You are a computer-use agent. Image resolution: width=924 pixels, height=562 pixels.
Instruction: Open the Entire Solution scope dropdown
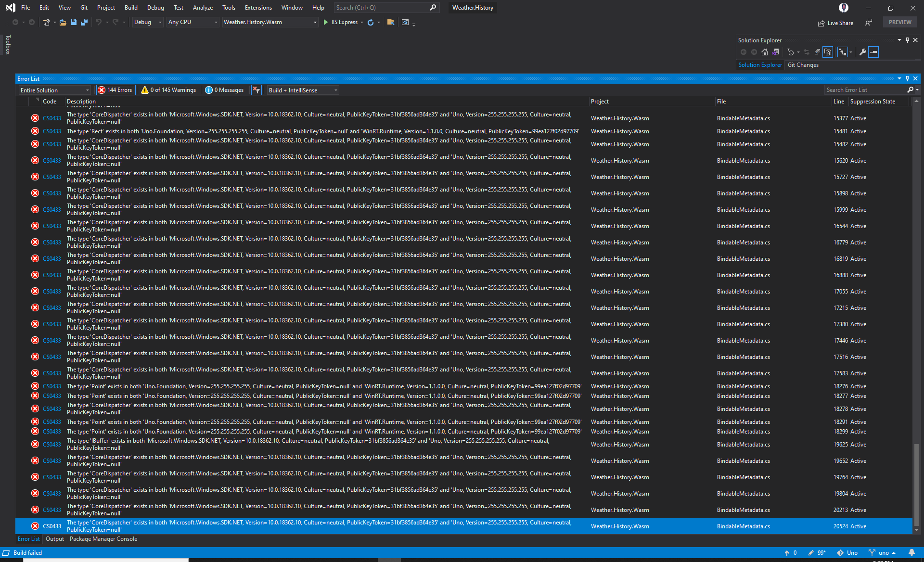[x=54, y=90]
